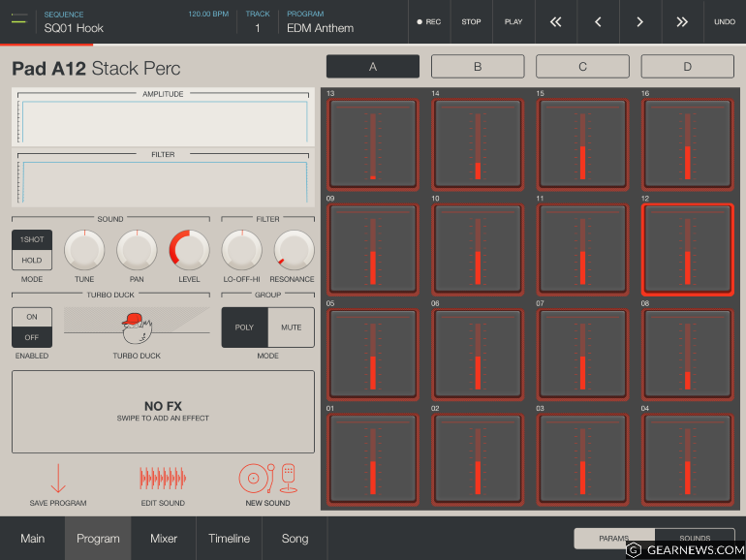Click the 120.00 BPM tempo value
This screenshot has height=560, width=746.
tap(208, 15)
